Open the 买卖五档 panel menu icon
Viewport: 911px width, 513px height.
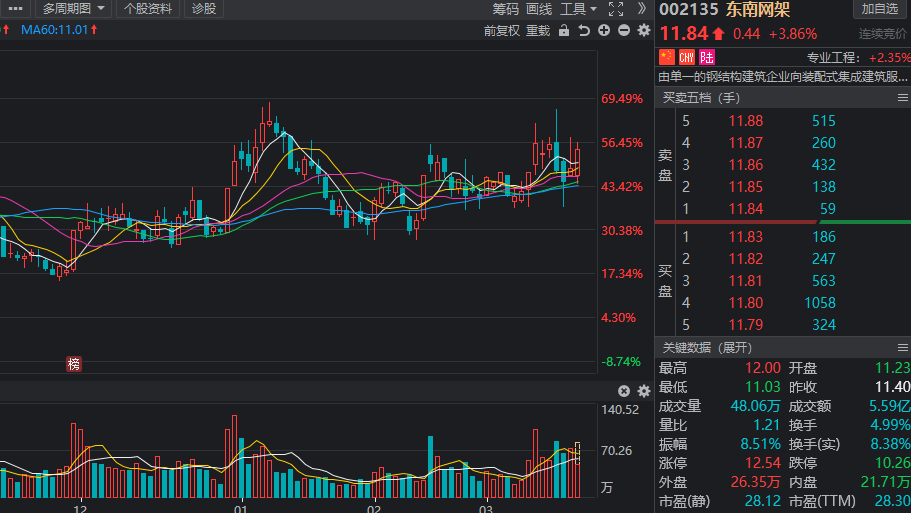coord(902,98)
